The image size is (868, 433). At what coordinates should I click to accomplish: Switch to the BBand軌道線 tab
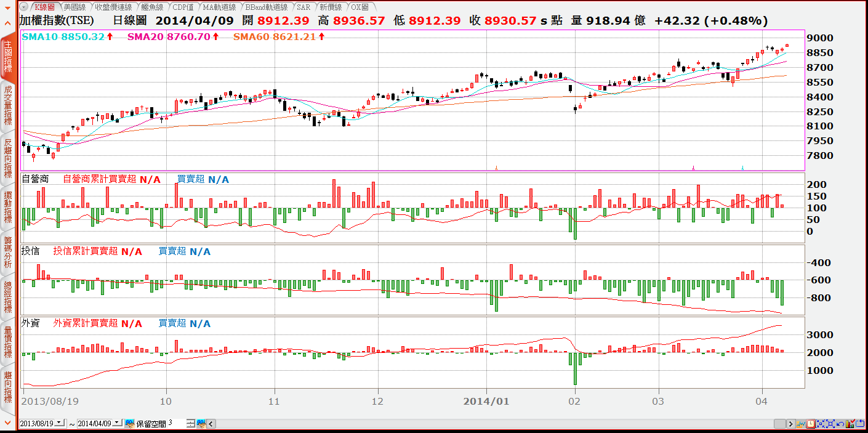tap(266, 7)
